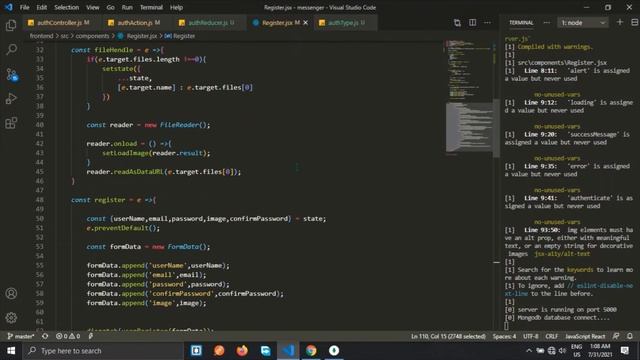Switch to the authAction.js tab

[134, 23]
